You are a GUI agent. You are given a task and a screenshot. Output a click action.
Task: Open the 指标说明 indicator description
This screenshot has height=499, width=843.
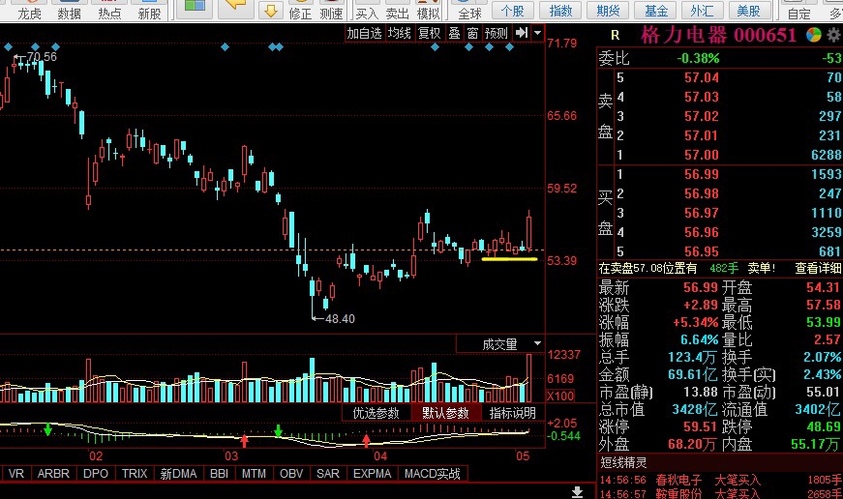tap(512, 413)
